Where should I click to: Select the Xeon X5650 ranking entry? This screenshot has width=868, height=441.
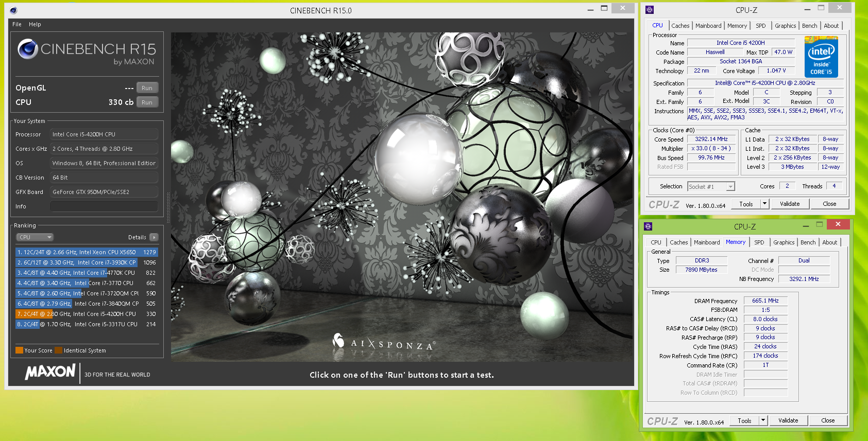87,252
